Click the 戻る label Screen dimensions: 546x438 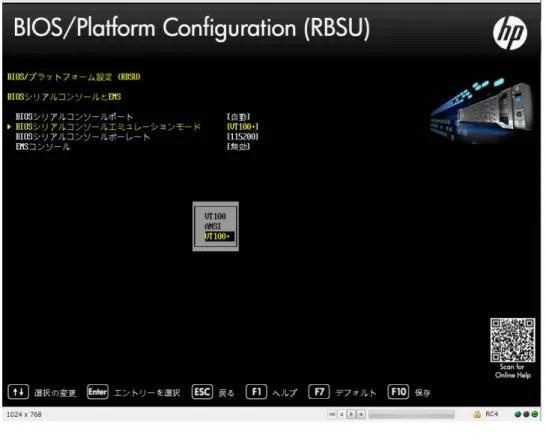pos(226,393)
